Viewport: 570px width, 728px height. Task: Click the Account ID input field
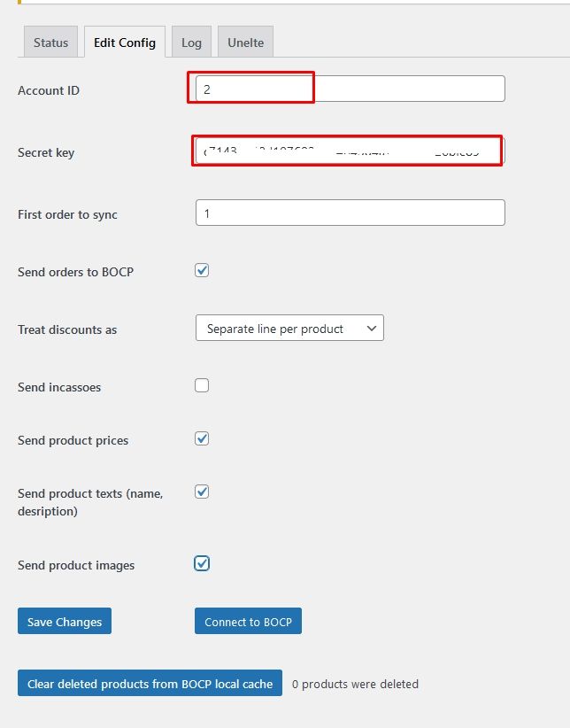(350, 89)
